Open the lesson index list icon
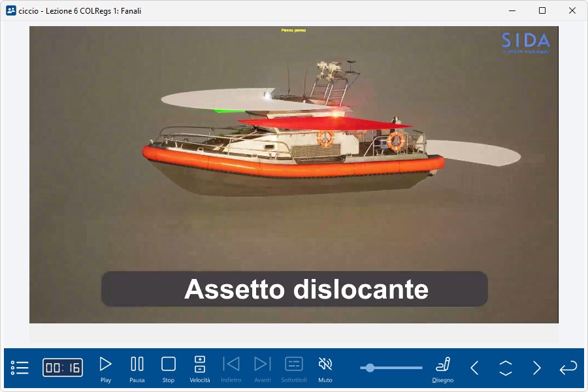588x392 pixels. [x=20, y=368]
